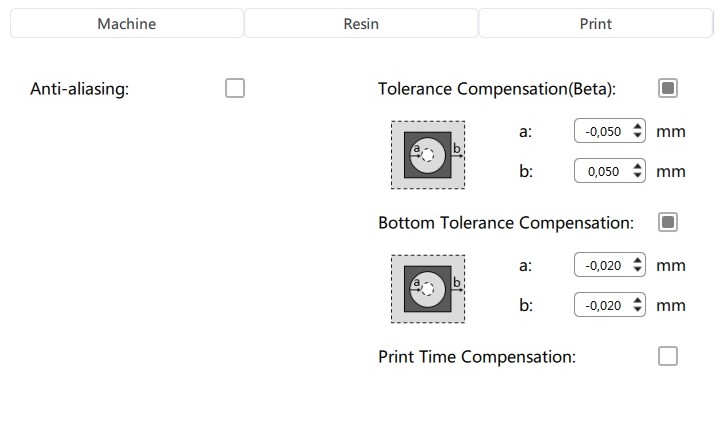Toggle the Bottom Tolerance Compensation checkbox

pos(668,221)
